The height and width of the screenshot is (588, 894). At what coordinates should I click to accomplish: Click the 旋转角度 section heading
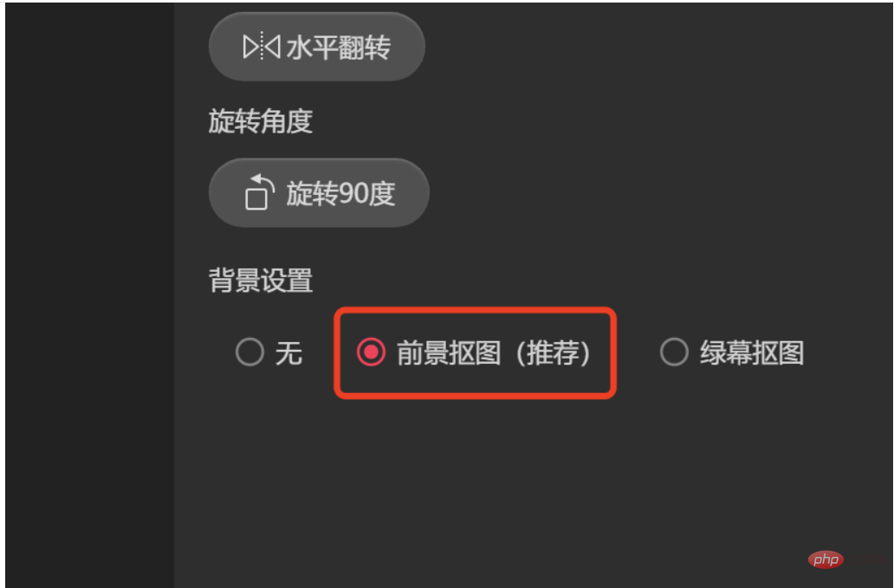coord(261,121)
